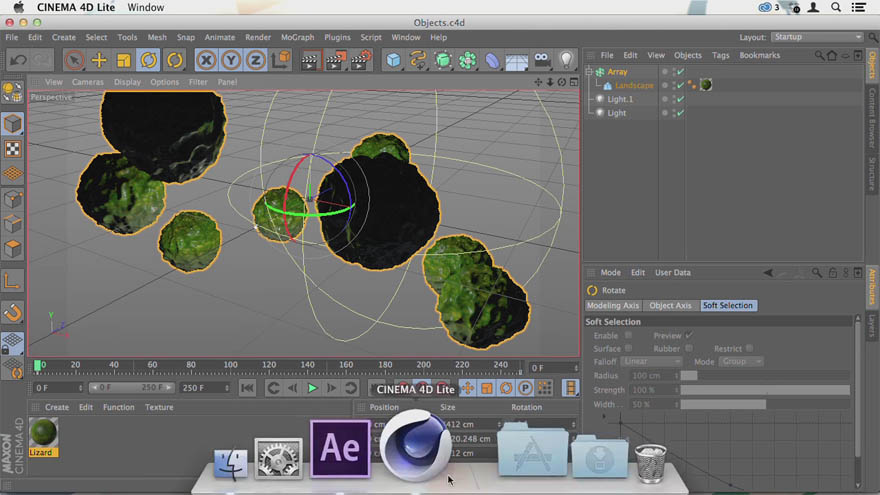Open the Layout Startup dropdown

click(817, 37)
